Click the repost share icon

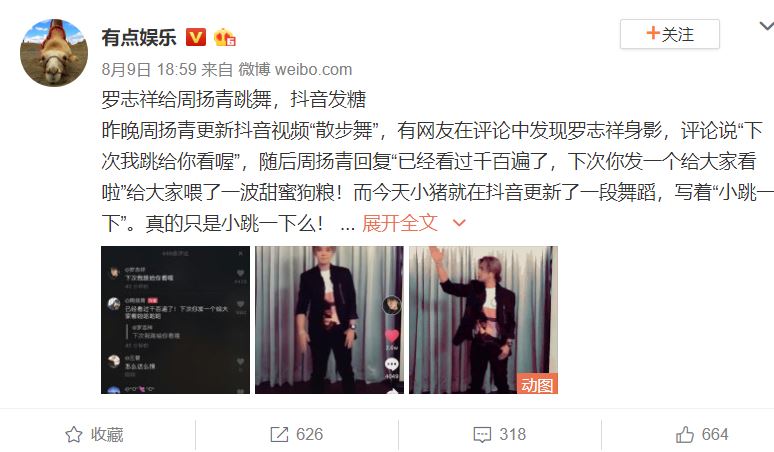click(279, 435)
